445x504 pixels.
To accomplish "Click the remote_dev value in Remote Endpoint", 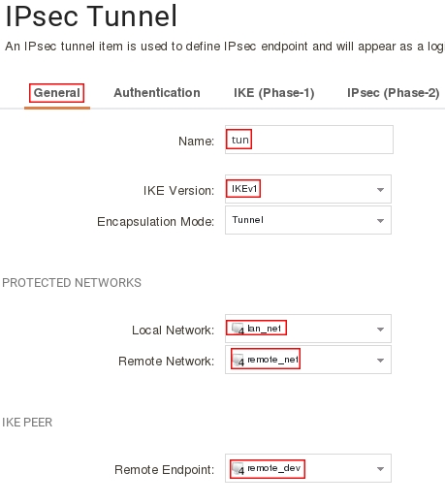I will (x=274, y=468).
